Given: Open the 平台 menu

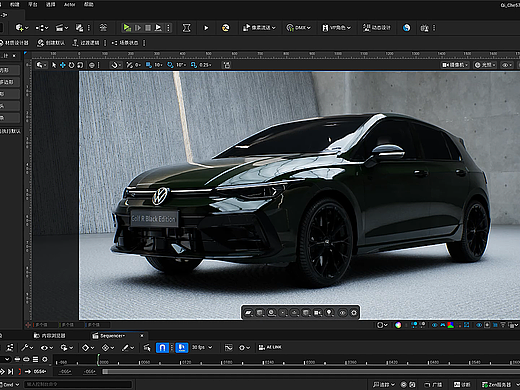Looking at the screenshot, I should 33,4.
